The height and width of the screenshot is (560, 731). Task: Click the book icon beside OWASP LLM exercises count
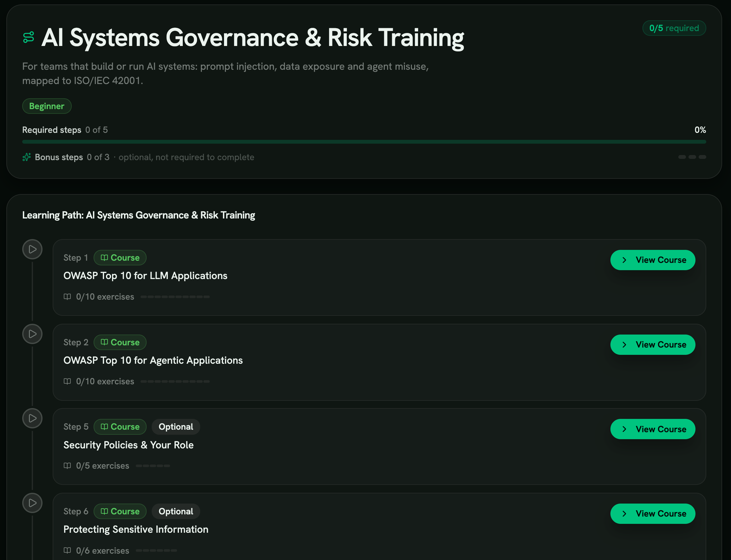click(x=67, y=297)
